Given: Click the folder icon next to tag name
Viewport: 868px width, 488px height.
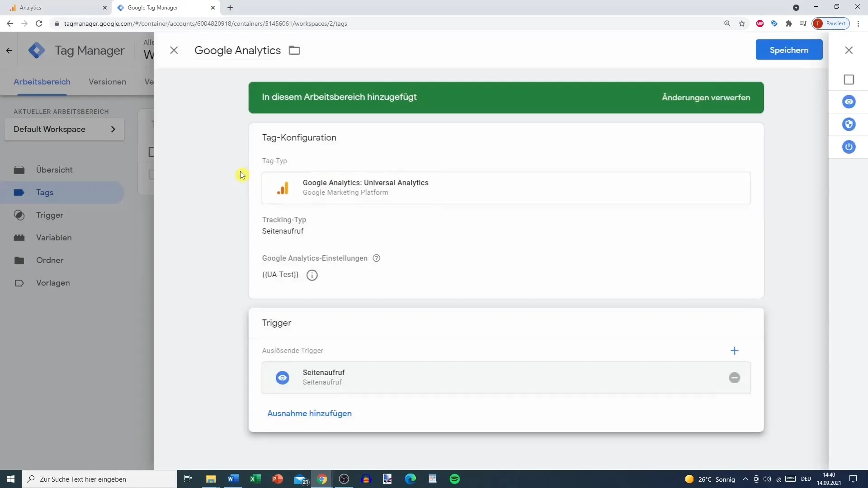Looking at the screenshot, I should pos(294,50).
